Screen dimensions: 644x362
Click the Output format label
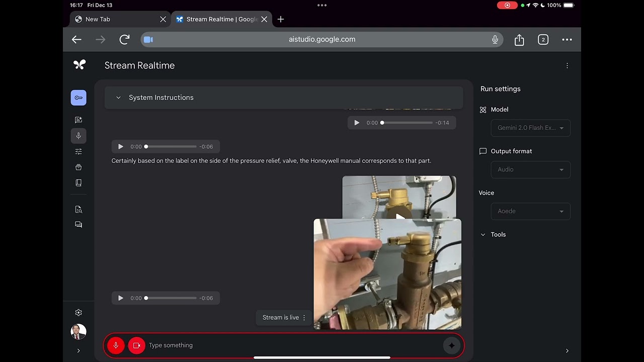511,151
